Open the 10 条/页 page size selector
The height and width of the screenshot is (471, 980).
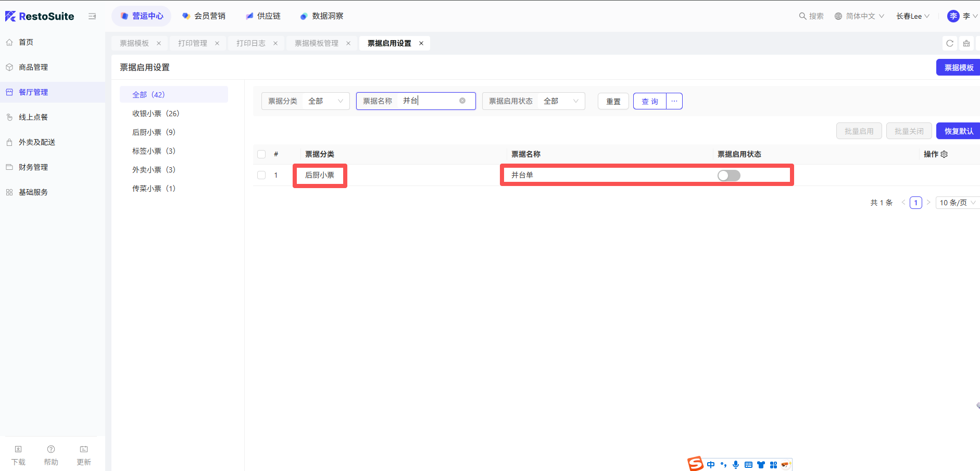(x=957, y=203)
